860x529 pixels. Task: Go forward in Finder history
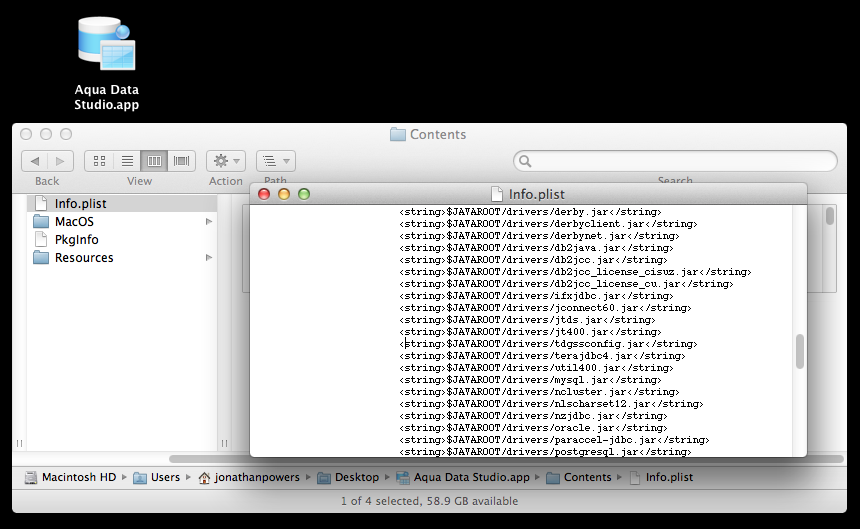[60, 161]
